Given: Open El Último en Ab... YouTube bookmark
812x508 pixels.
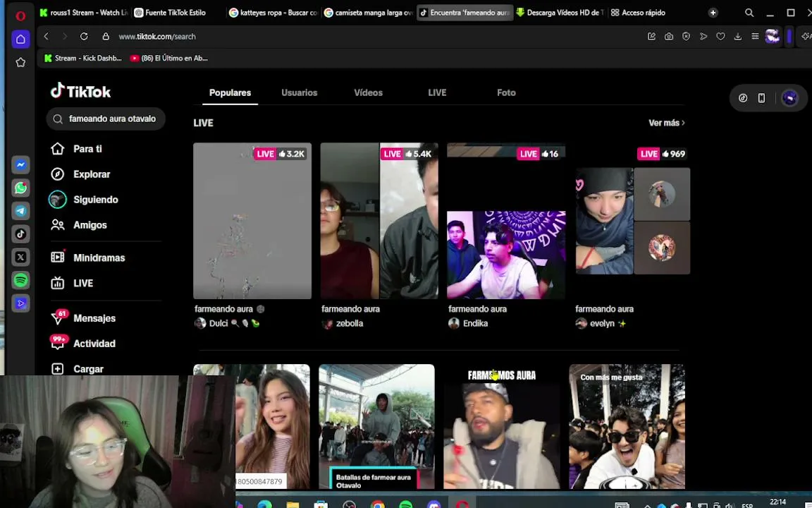Looking at the screenshot, I should coord(169,58).
